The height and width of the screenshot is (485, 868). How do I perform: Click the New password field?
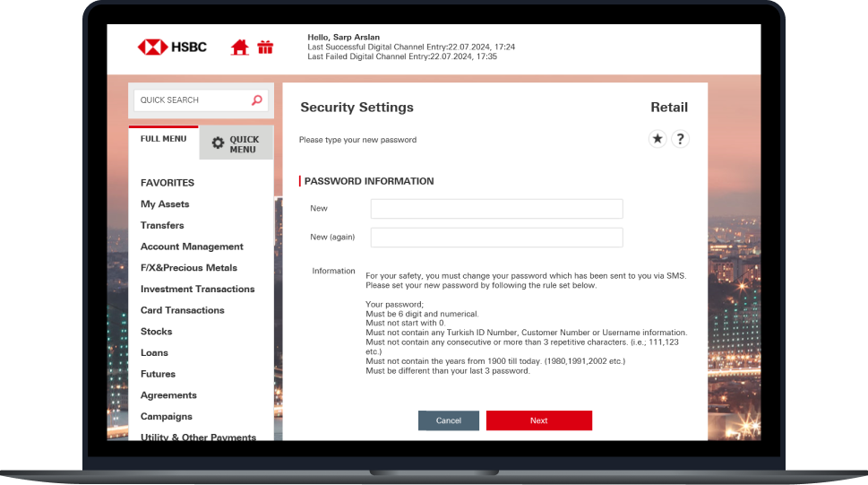click(x=496, y=209)
